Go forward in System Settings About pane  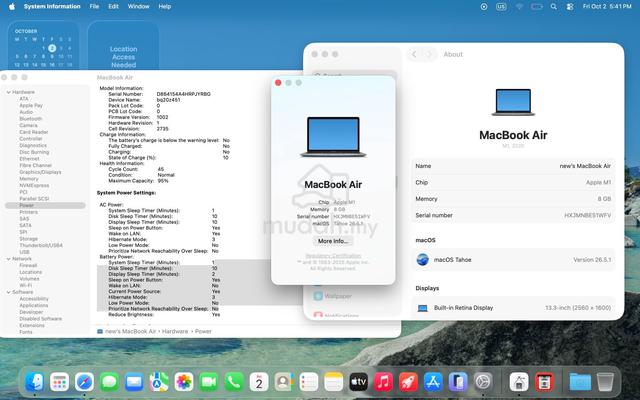coord(429,54)
